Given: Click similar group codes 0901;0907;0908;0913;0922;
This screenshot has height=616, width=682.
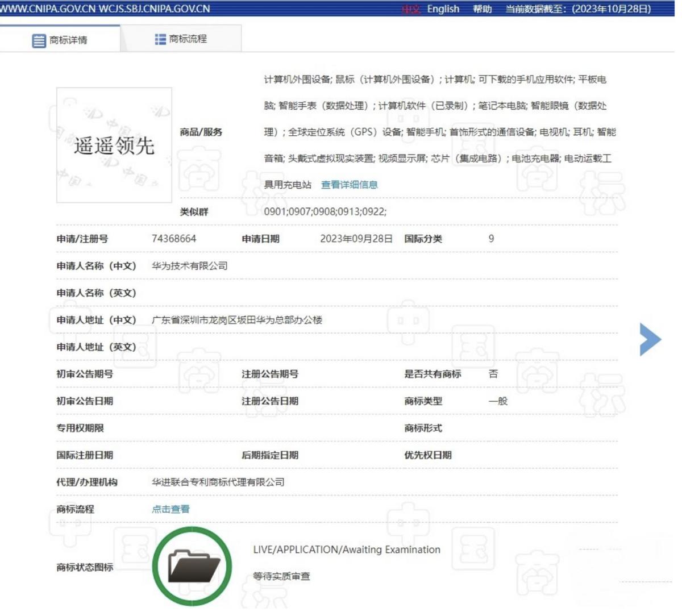Looking at the screenshot, I should [x=325, y=211].
